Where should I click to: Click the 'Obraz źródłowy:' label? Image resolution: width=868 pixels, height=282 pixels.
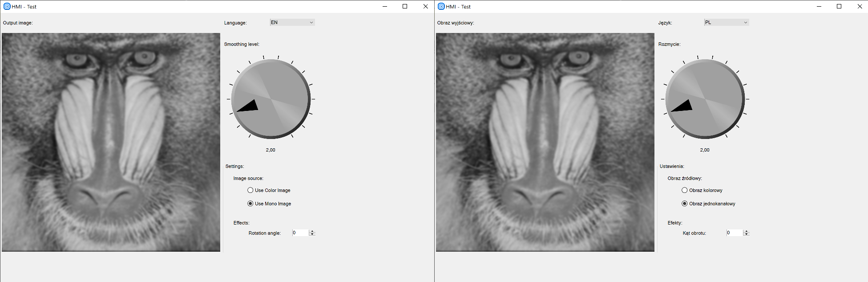[x=685, y=178]
